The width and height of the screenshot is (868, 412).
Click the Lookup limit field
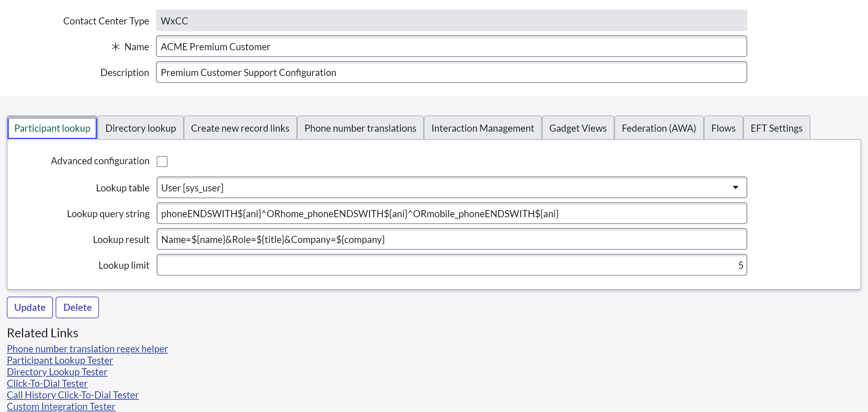(x=451, y=265)
